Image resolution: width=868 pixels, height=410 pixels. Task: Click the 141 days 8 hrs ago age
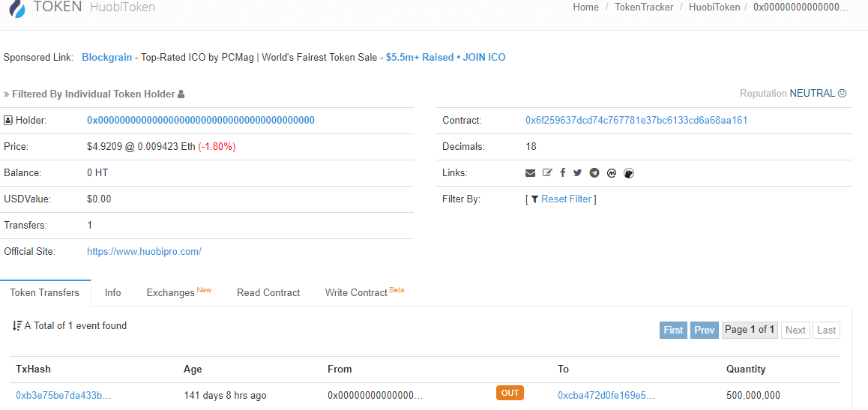tap(226, 396)
